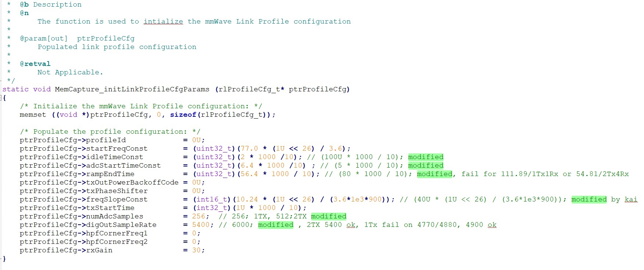Click the highlighted 'modified' on numAdcSamples line

pos(328,216)
